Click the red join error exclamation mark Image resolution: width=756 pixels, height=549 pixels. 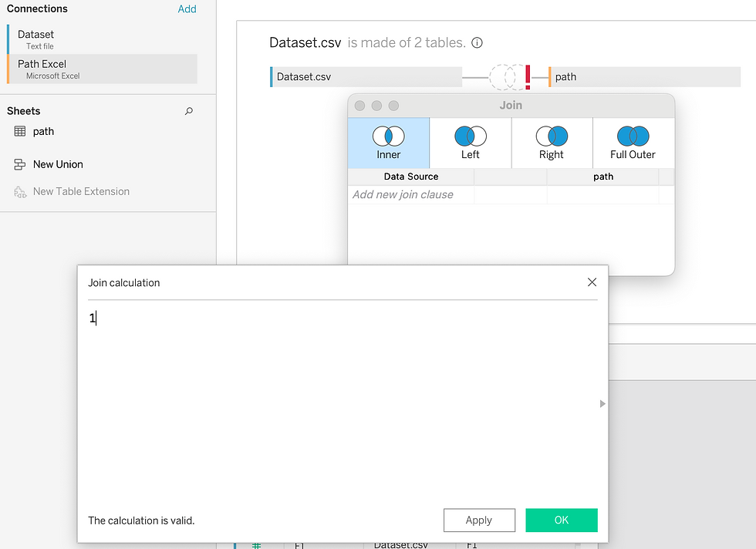(528, 77)
